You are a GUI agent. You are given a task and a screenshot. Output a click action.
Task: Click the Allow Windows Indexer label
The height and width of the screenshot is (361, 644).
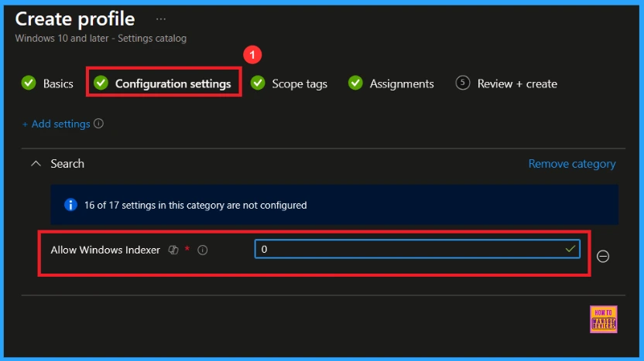(x=105, y=250)
